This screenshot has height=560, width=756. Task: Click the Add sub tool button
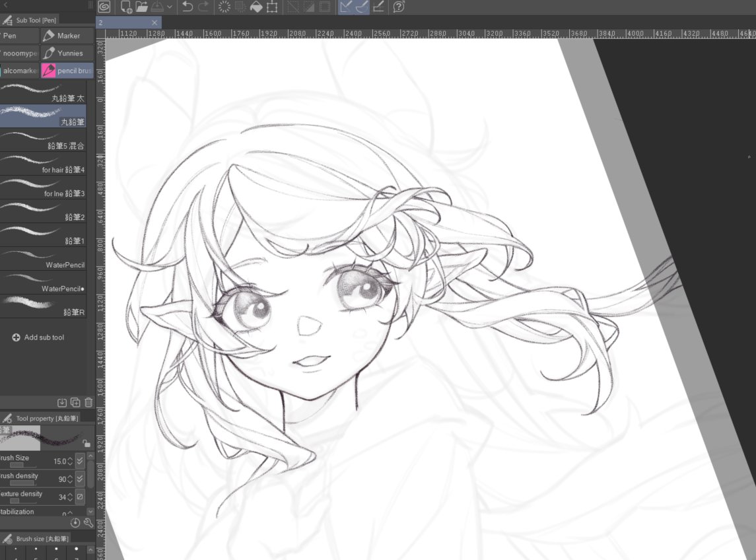(38, 337)
